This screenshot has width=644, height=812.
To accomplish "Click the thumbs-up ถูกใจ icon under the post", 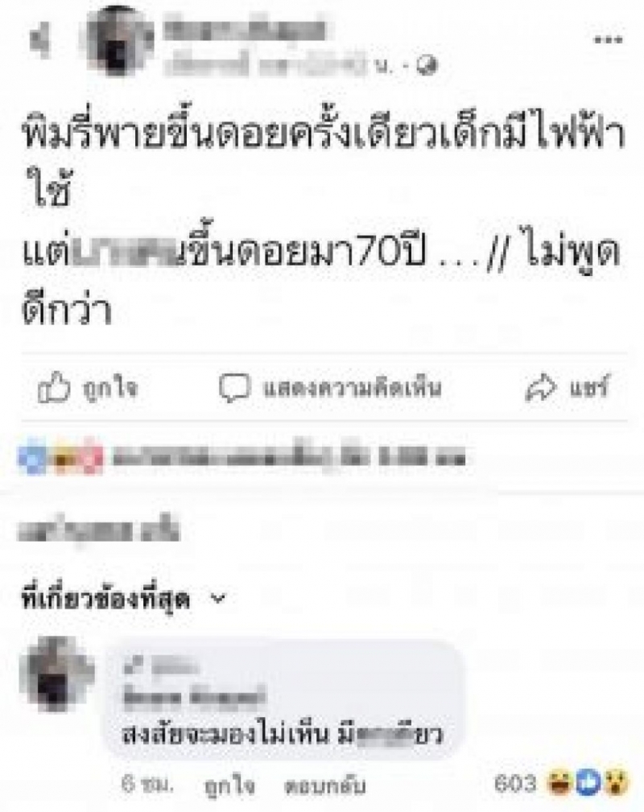I will tap(54, 387).
